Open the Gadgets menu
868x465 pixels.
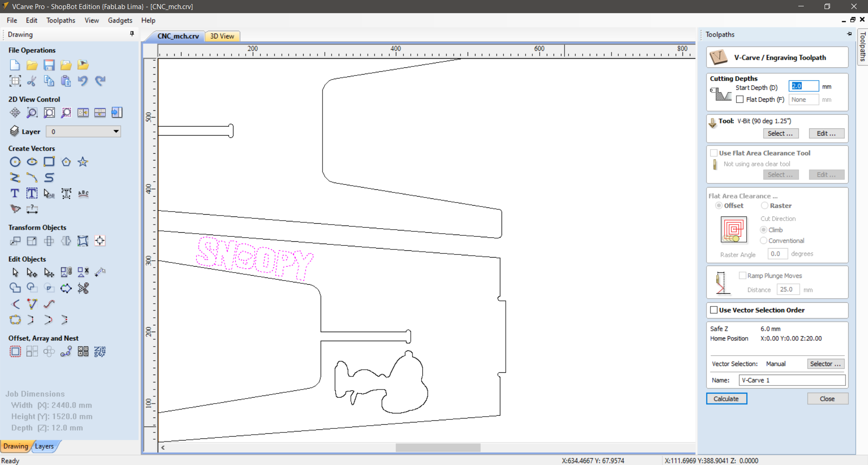(120, 20)
